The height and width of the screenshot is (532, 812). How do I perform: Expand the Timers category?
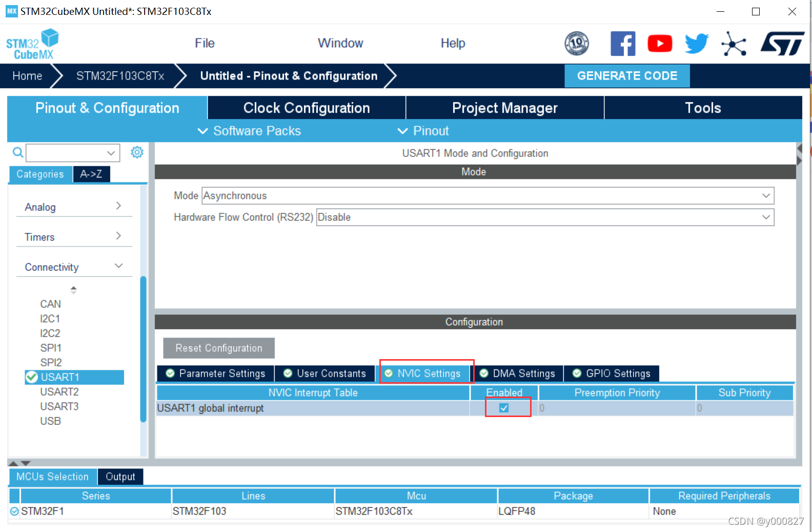(x=74, y=237)
